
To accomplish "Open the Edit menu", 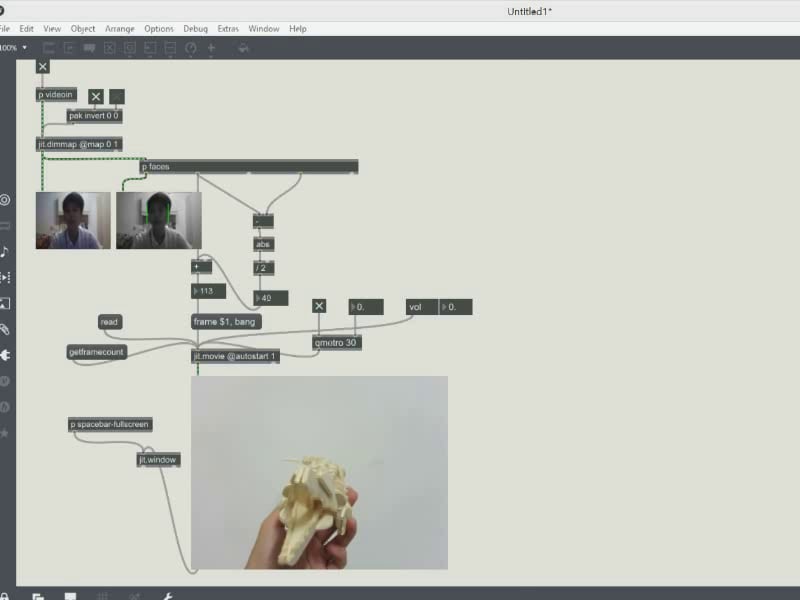I will coord(27,29).
